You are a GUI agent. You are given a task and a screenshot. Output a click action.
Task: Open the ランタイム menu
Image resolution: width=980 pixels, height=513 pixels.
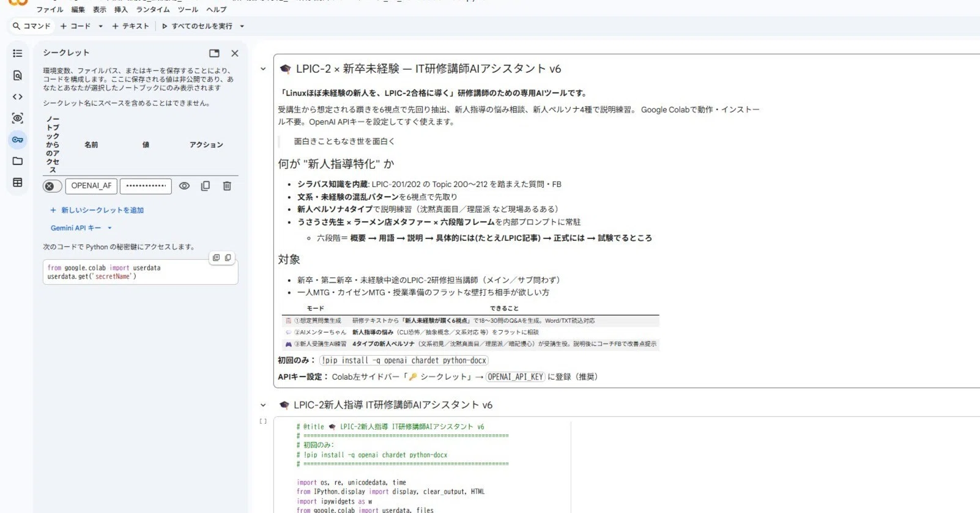153,9
